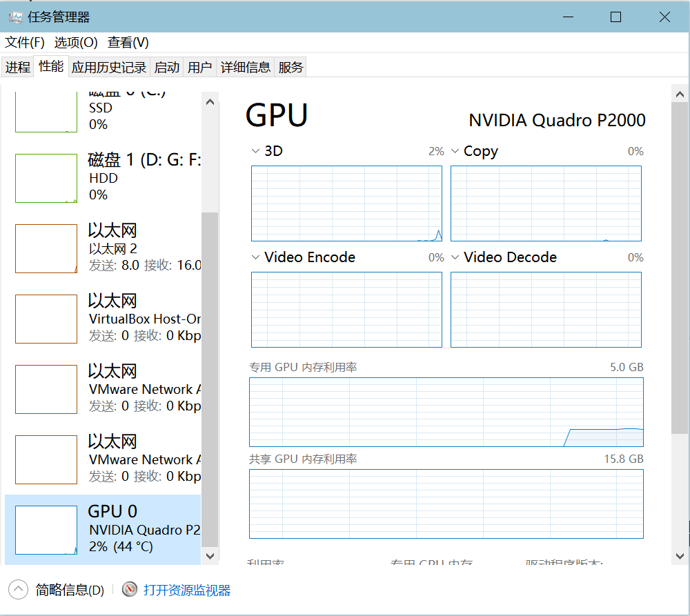This screenshot has height=616, width=690.
Task: Click the GPU pane scrollbar thumb
Action: coord(680,268)
